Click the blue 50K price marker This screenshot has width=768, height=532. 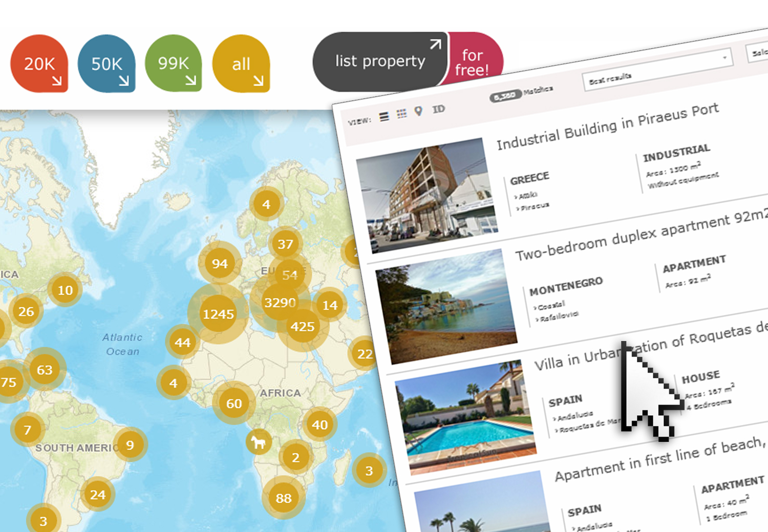[106, 63]
